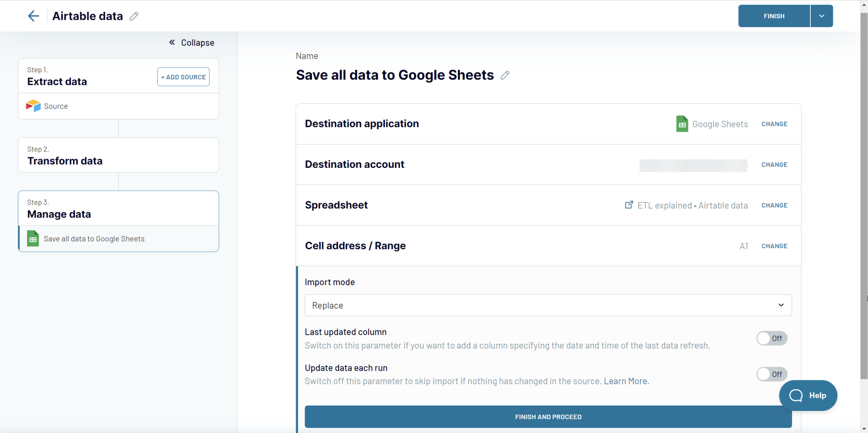Select the Airtable Source icon
Viewport: 868px width, 433px height.
coord(33,106)
